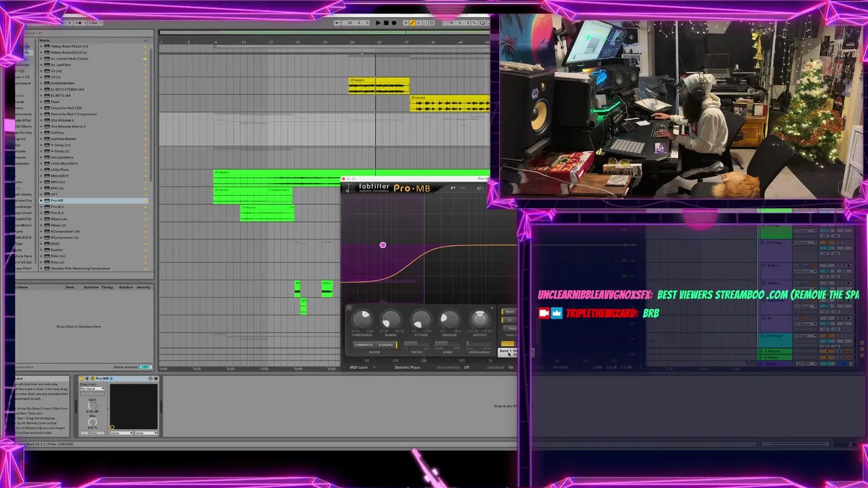Expand the OTT browser entry
The height and width of the screenshot is (488, 868).
pyautogui.click(x=41, y=195)
